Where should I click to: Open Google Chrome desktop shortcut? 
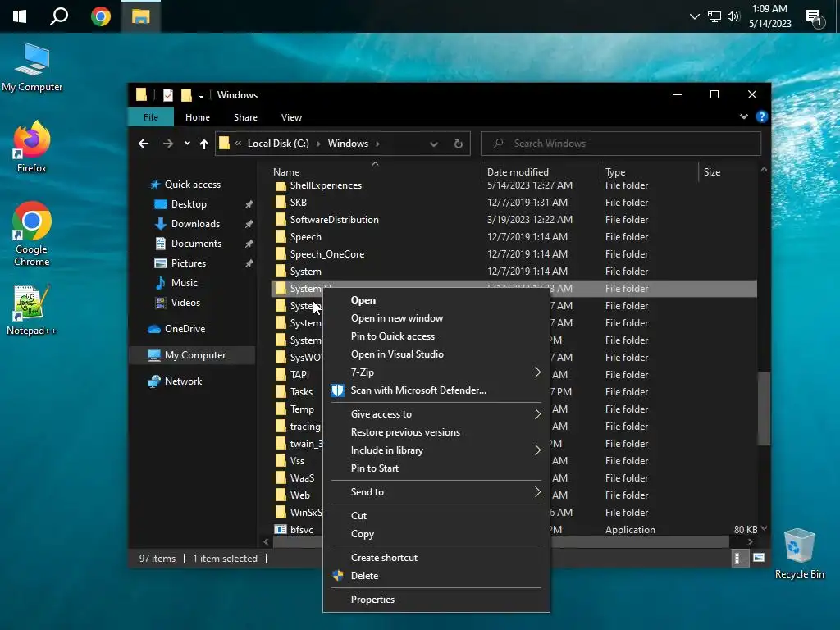click(32, 234)
